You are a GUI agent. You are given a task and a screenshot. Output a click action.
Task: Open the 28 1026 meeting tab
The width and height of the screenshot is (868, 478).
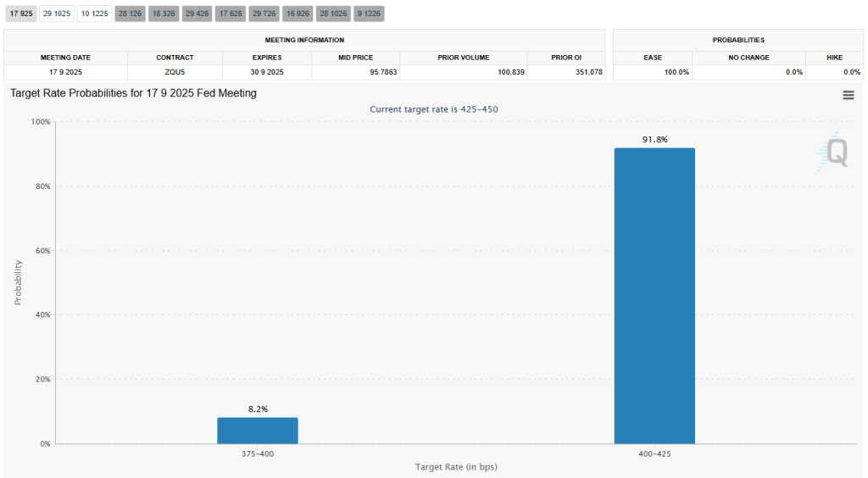click(333, 14)
